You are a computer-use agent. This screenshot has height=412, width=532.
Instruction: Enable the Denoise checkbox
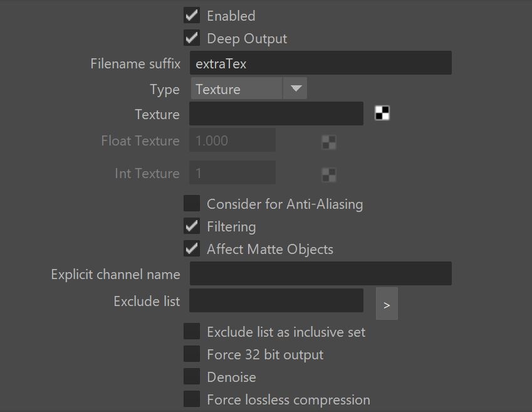coord(192,377)
